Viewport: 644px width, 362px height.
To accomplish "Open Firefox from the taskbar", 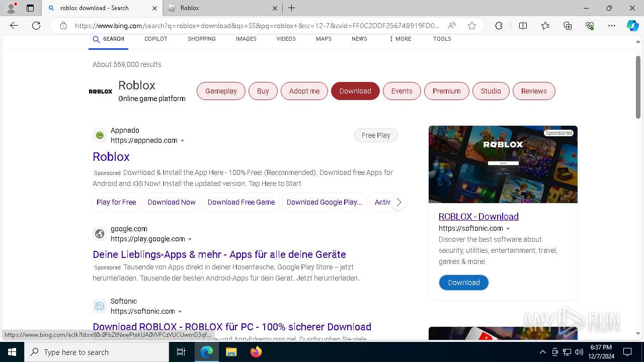I will pyautogui.click(x=256, y=352).
